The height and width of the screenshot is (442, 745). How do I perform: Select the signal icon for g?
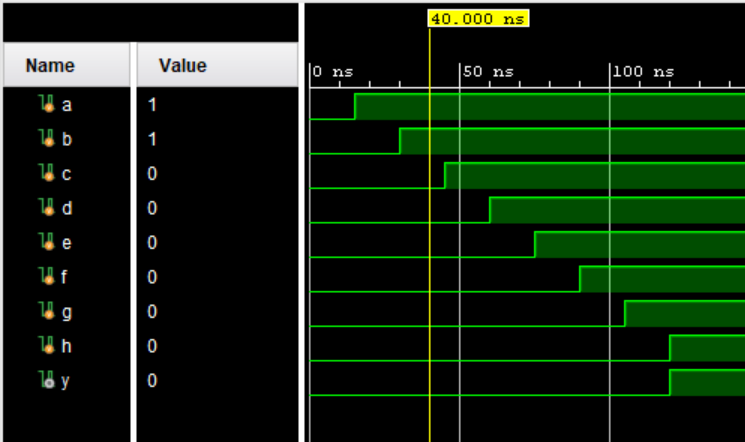pyautogui.click(x=46, y=312)
